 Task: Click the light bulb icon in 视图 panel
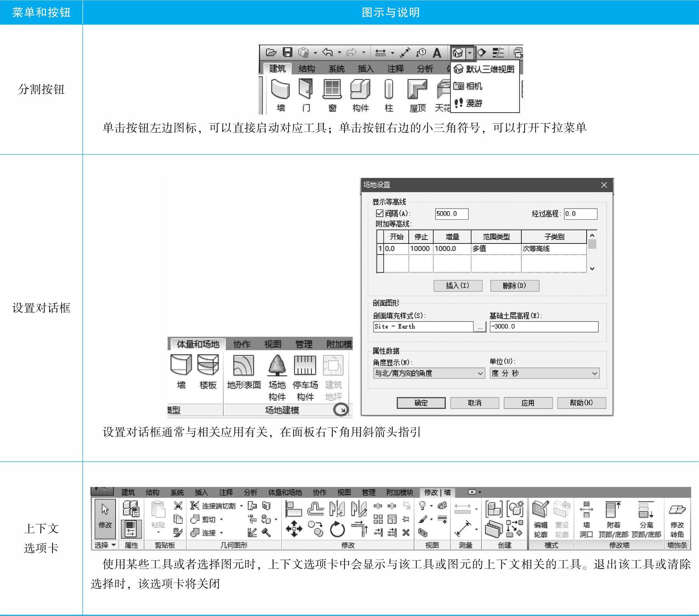[x=422, y=505]
